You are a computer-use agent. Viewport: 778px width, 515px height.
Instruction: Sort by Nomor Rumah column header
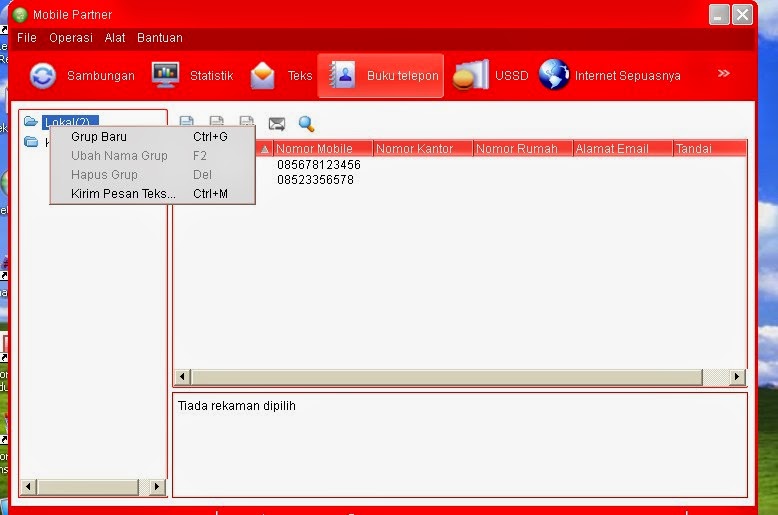(523, 148)
